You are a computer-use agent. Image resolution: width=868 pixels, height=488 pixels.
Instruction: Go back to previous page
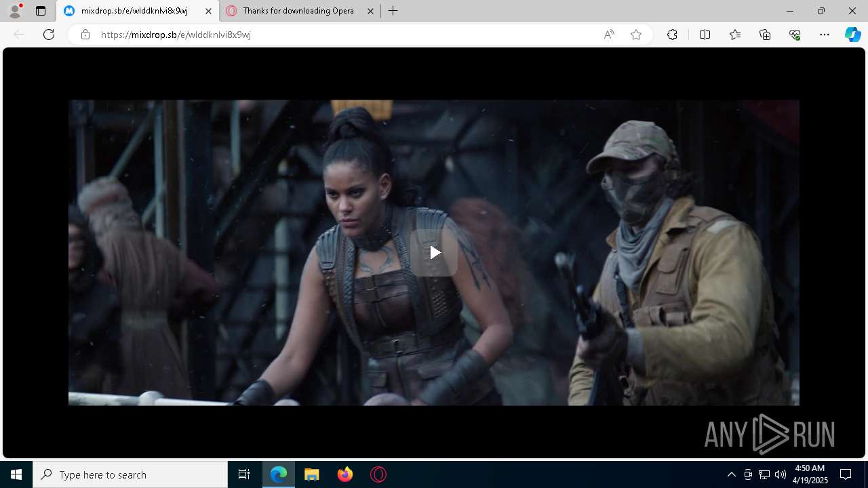coord(19,35)
